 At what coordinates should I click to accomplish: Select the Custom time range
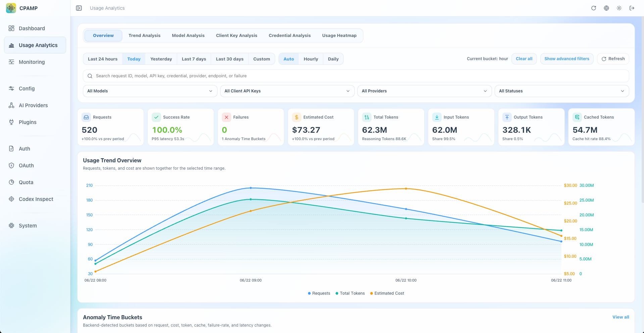(x=262, y=59)
